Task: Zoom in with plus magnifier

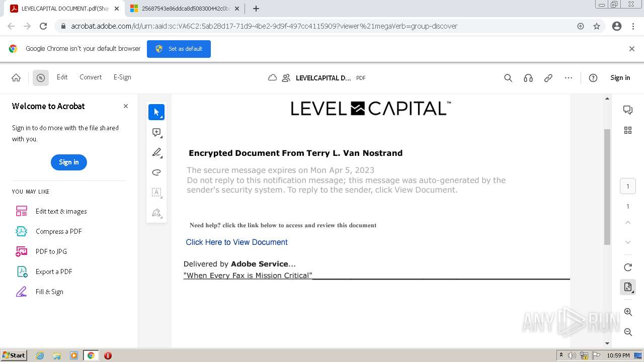Action: 628,312
